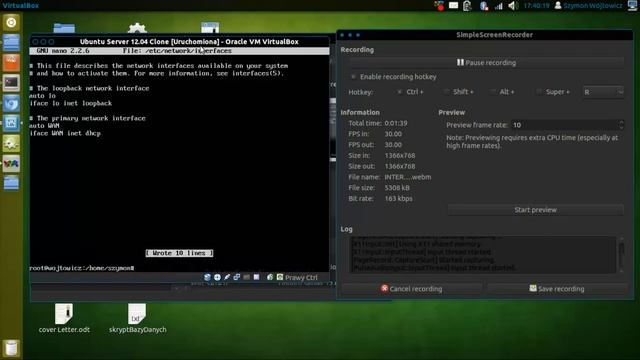Open the Terminal launcher icon
Screen dimensions: 640x360
(x=11, y=83)
